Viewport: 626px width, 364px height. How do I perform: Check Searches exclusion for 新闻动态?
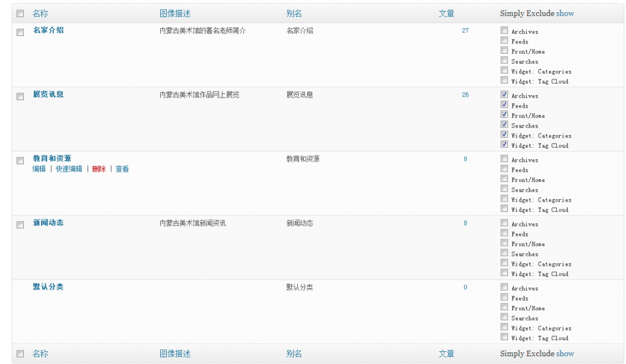click(504, 253)
